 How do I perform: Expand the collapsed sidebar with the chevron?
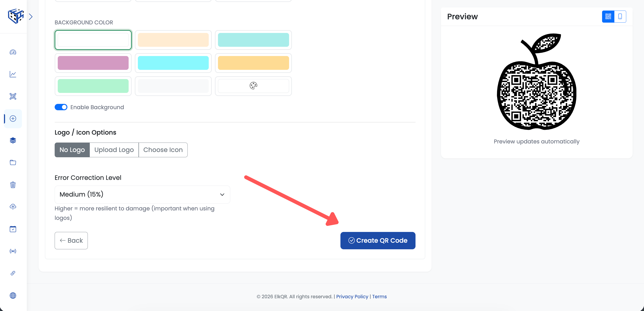[x=31, y=16]
